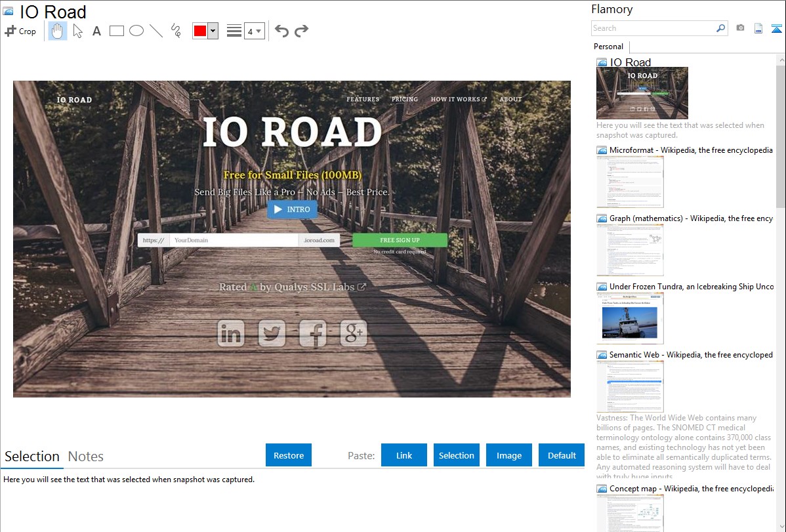Viewport: 786px width, 532px height.
Task: Click the line thickness icon
Action: [x=234, y=31]
